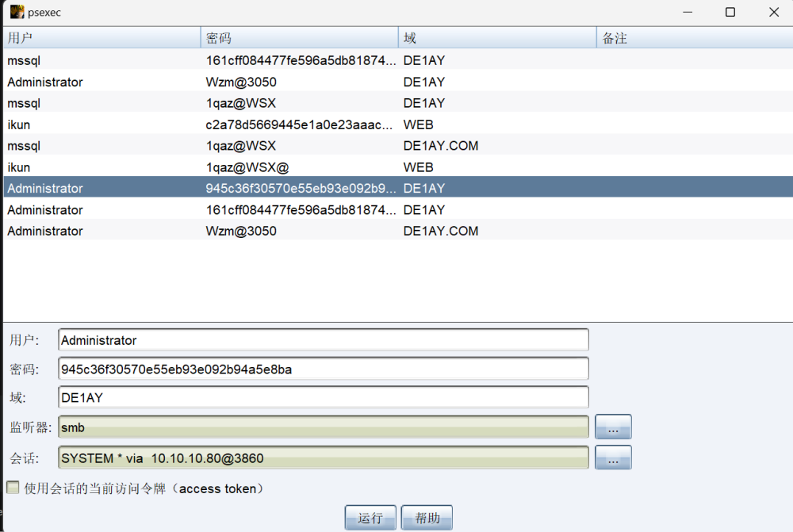Select mssql row with hash 161cff084477
Viewport: 793px width, 532px height.
[x=238, y=60]
